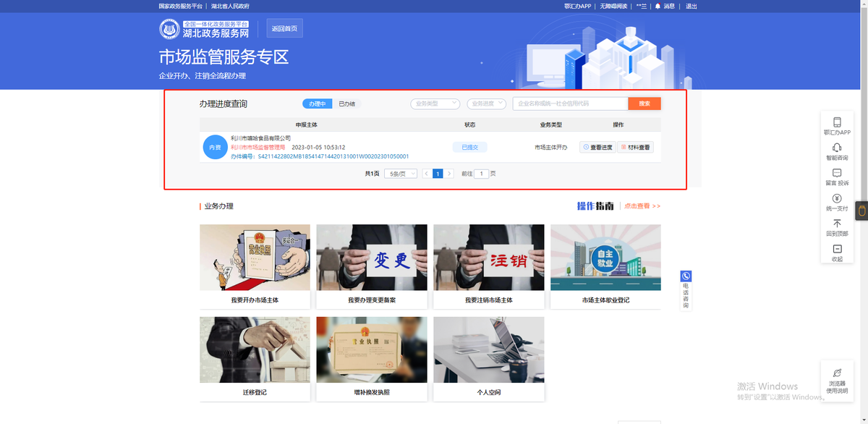
Task: Click the 智能咨询 headset icon
Action: click(x=837, y=148)
